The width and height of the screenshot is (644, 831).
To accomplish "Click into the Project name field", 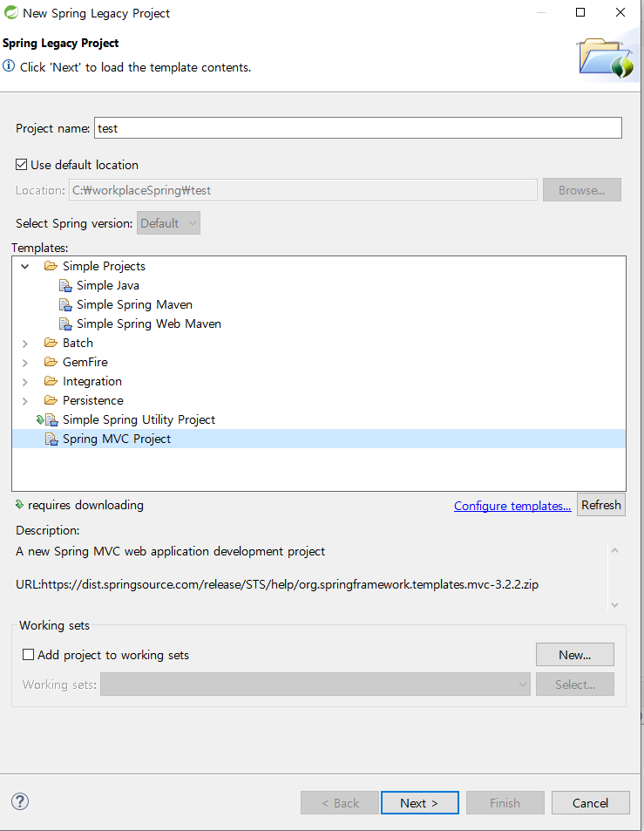I will click(x=358, y=128).
